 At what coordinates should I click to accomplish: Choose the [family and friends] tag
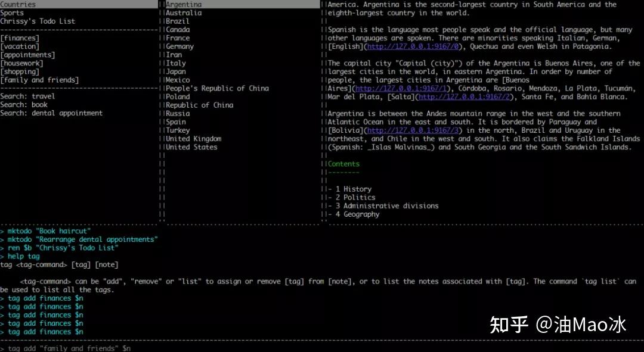coord(40,79)
